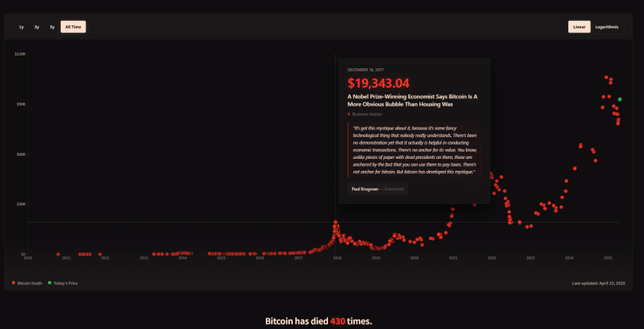
Task: Click the 2017 label on x-axis
Action: (298, 258)
